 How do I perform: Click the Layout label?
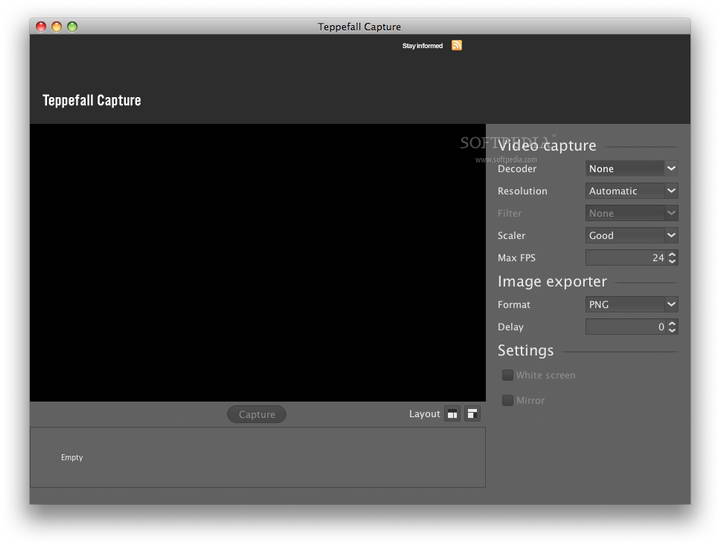(424, 414)
